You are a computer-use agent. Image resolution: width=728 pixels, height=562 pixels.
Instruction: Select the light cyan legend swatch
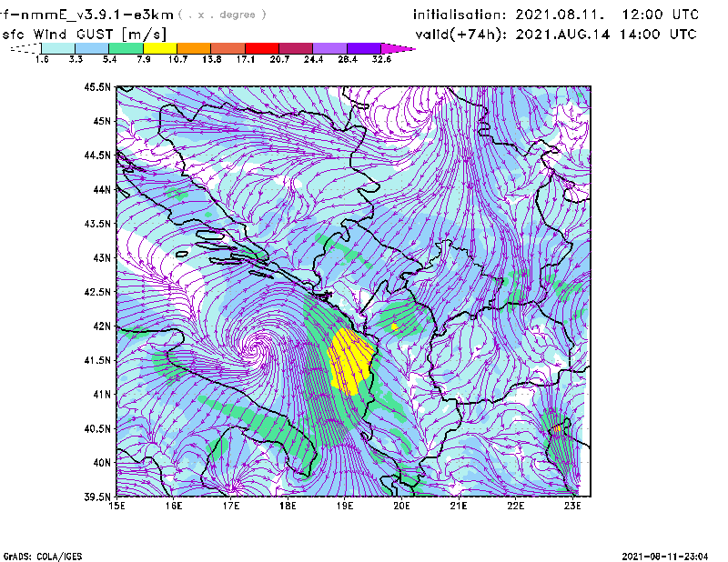tap(58, 47)
